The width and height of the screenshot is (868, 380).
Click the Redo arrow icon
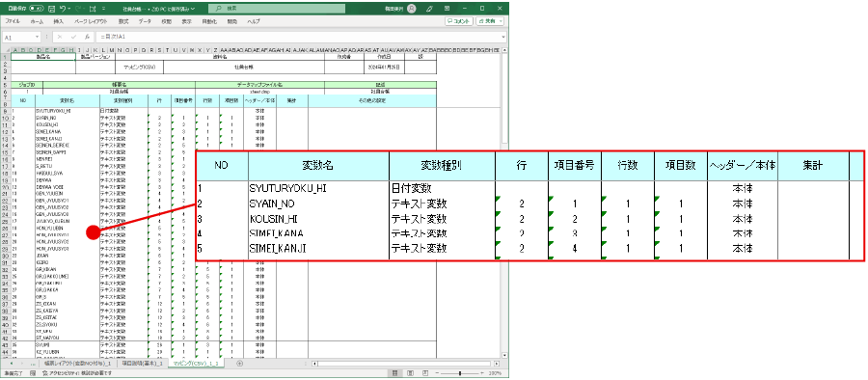(x=77, y=9)
